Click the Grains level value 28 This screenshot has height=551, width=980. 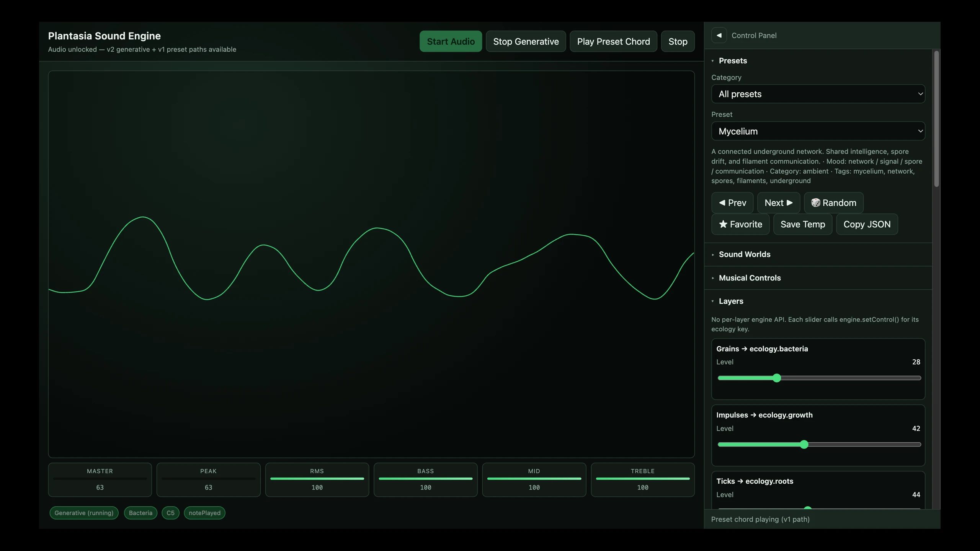916,362
